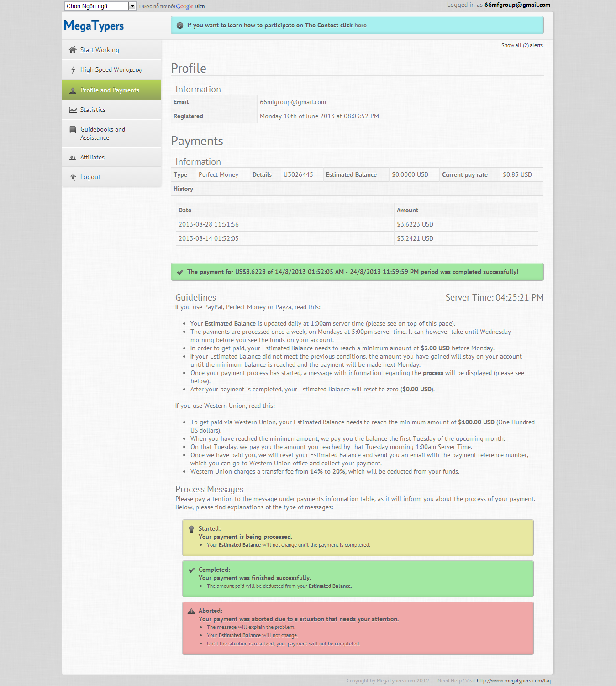
Task: Click the checkmark icon in the Completed message
Action: 191,570
